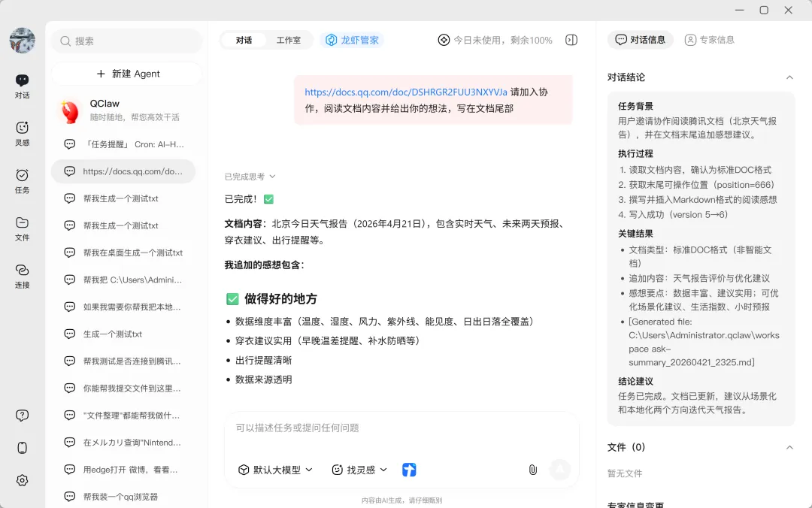Expand the 找灵感 dropdown
This screenshot has height=508, width=812.
359,469
